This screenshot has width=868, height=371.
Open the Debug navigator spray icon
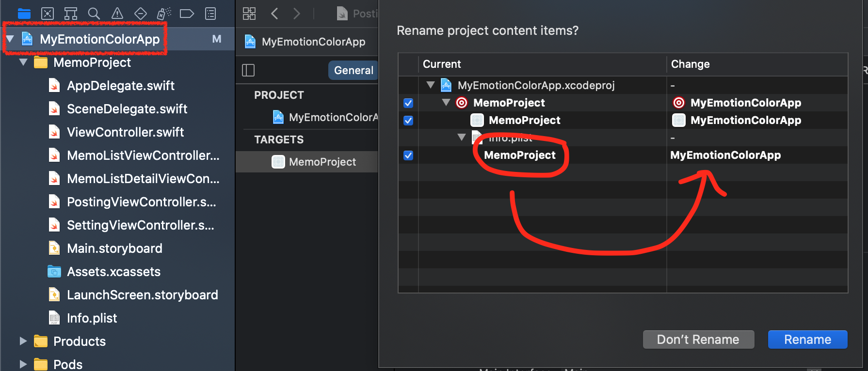(x=164, y=14)
